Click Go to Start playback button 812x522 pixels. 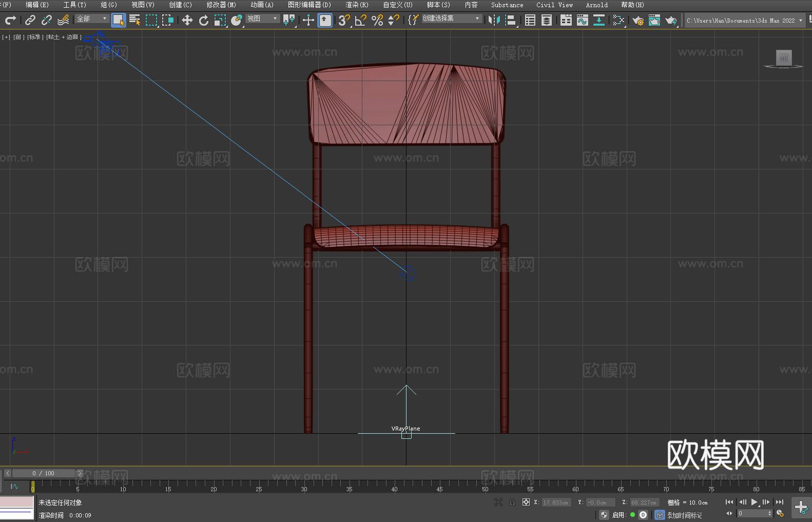tap(729, 502)
